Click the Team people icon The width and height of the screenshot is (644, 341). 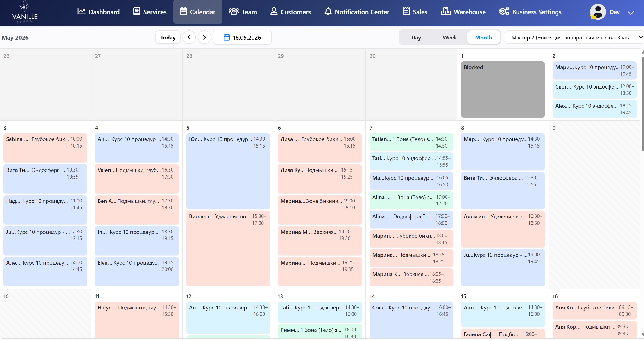(x=234, y=11)
